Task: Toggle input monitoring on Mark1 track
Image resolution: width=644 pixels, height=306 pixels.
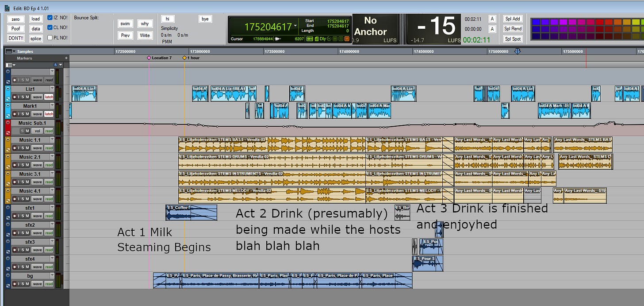Action: 19,114
